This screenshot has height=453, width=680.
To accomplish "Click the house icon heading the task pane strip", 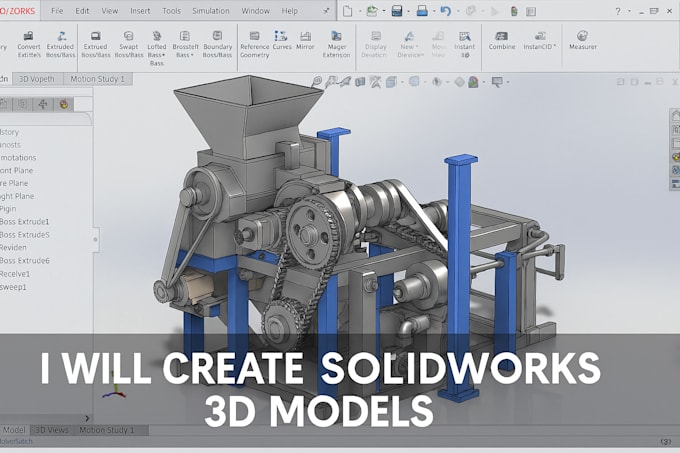I will [x=675, y=115].
